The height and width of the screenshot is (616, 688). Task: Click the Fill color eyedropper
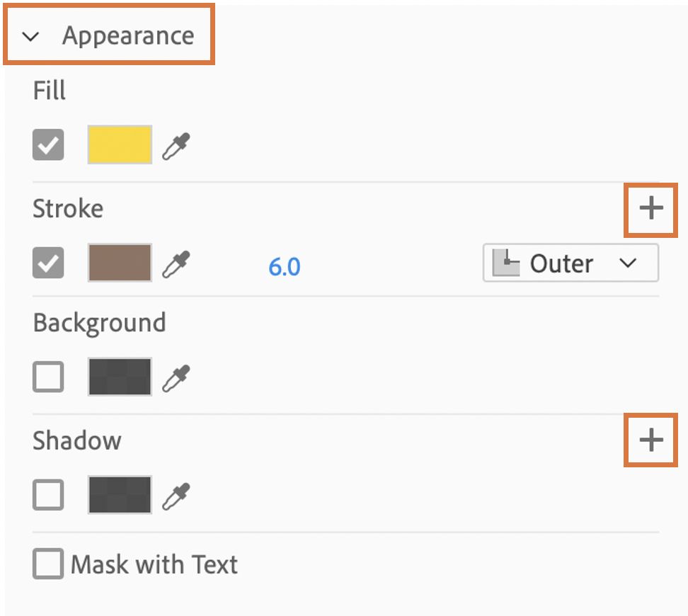(176, 145)
